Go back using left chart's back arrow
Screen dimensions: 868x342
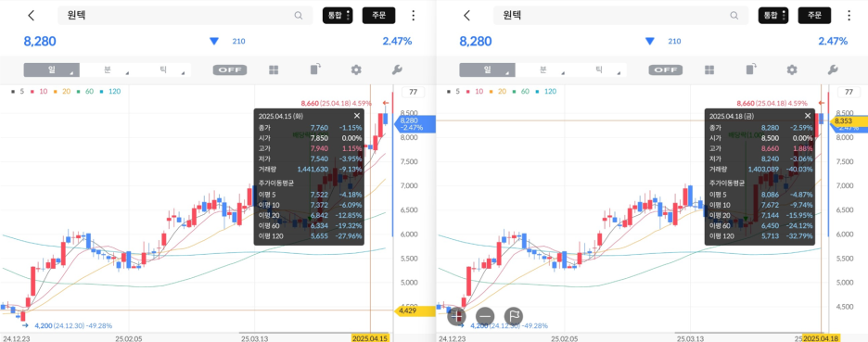31,16
